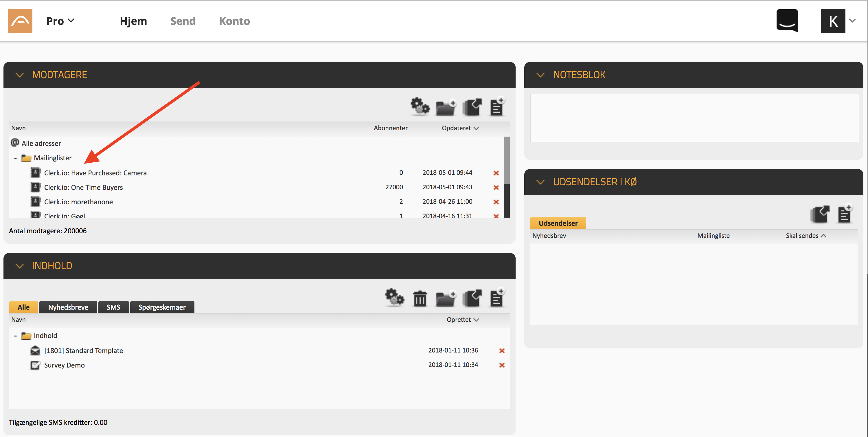
Task: Click the new list document icon in Modtagere
Action: pos(497,107)
